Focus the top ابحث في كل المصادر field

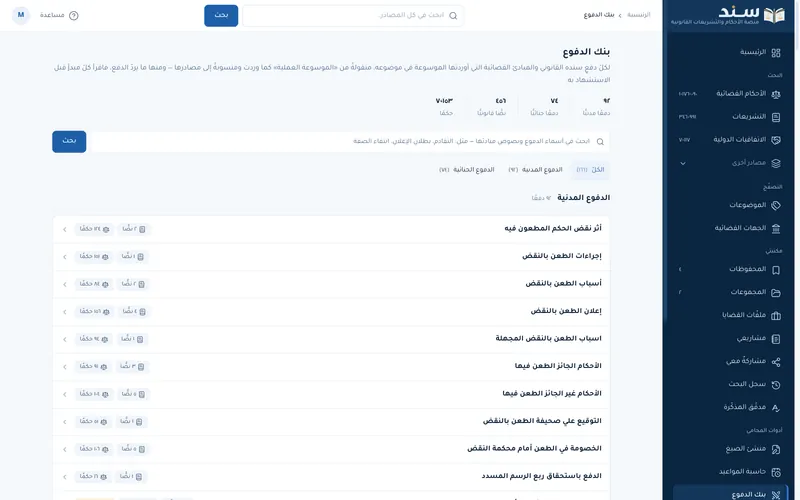(353, 15)
